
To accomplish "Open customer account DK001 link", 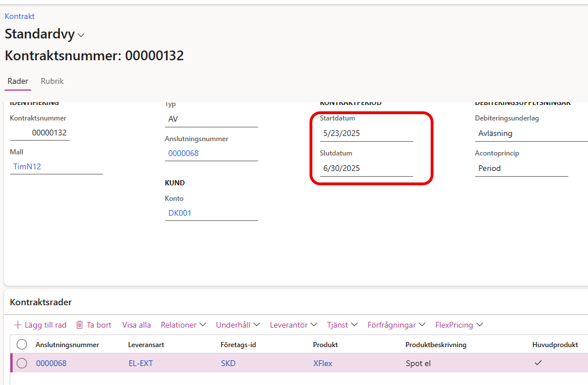I will pyautogui.click(x=180, y=213).
